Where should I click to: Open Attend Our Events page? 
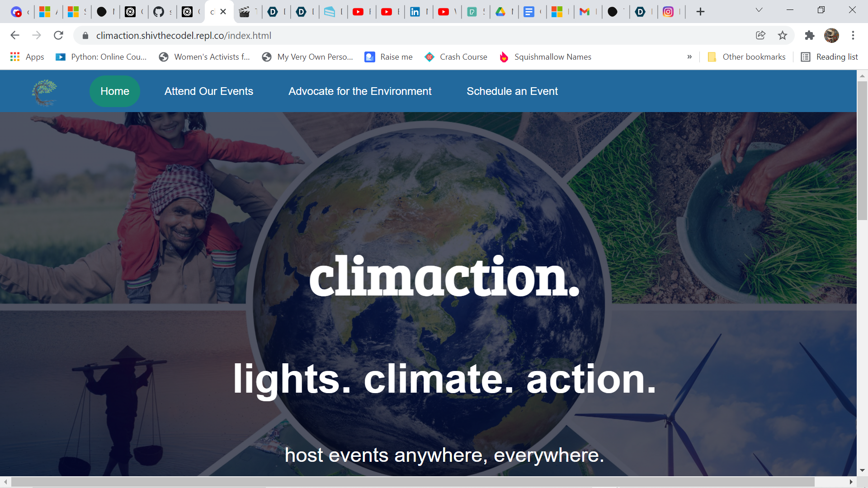(x=209, y=91)
